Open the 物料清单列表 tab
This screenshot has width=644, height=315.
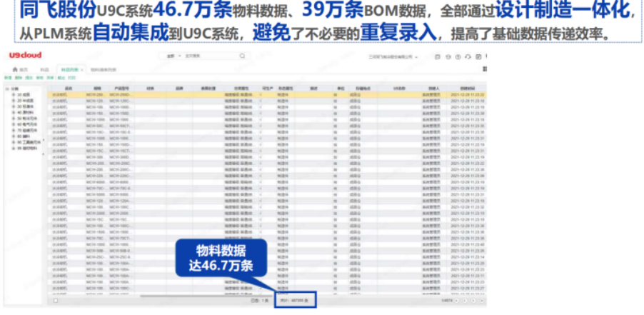pyautogui.click(x=103, y=70)
